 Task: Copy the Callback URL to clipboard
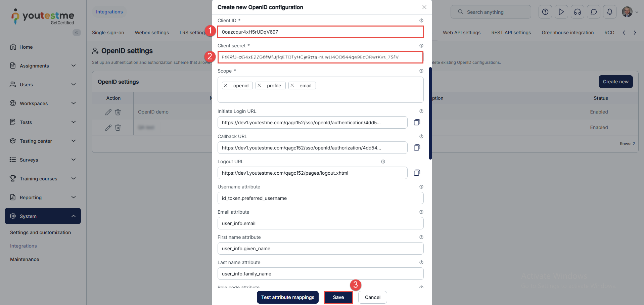pyautogui.click(x=417, y=148)
